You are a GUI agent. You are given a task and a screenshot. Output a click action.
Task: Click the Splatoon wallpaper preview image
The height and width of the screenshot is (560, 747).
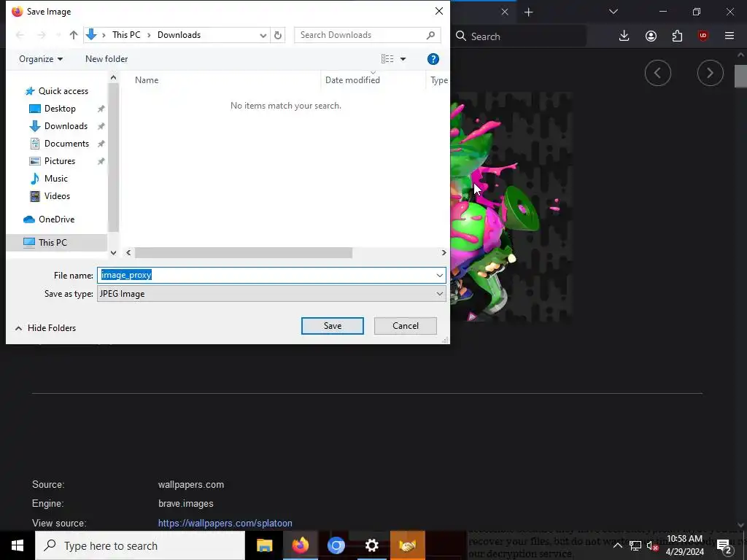pos(511,206)
